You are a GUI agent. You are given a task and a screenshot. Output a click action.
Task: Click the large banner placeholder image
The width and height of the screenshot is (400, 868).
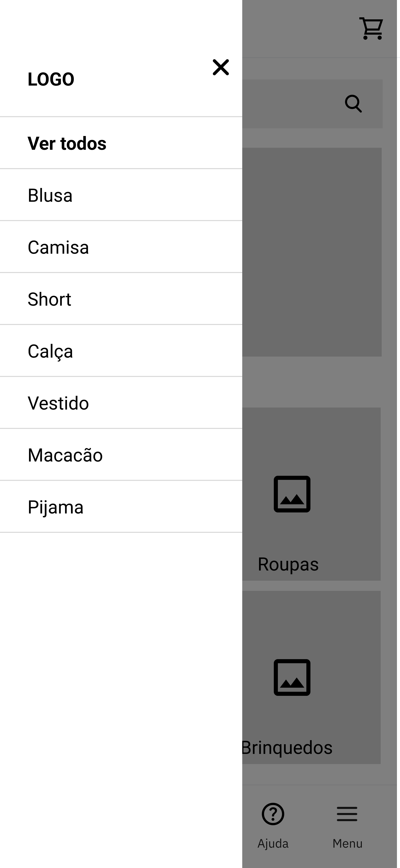coord(312,252)
